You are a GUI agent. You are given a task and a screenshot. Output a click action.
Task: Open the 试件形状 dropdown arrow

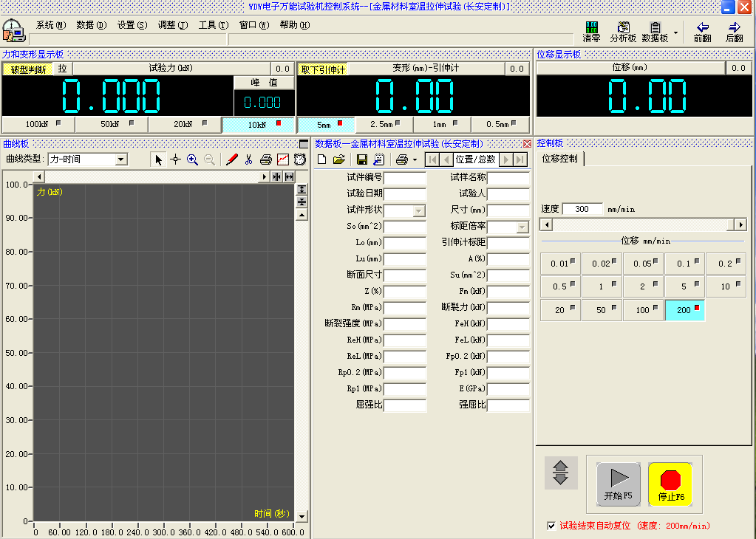419,210
